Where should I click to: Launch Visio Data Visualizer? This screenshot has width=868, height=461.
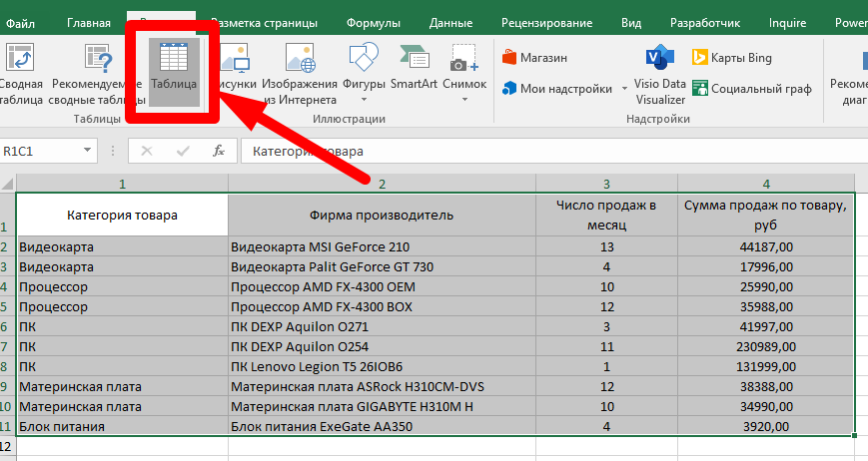tap(660, 73)
